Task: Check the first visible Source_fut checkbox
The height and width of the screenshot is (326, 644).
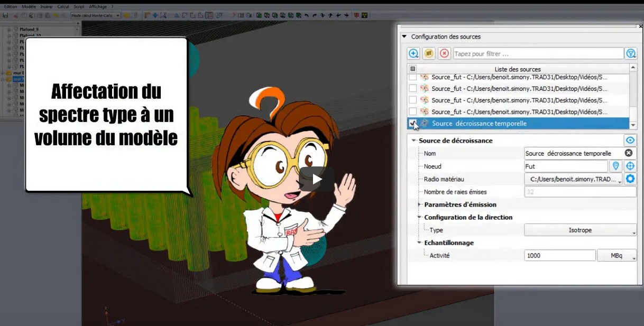Action: [x=413, y=77]
